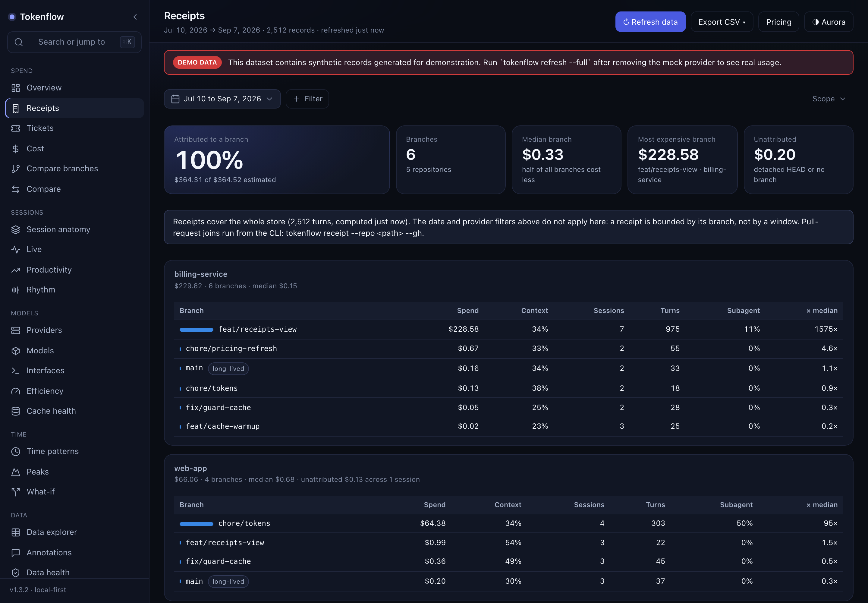Click the web-app repository heading
The height and width of the screenshot is (603, 868).
coord(190,469)
